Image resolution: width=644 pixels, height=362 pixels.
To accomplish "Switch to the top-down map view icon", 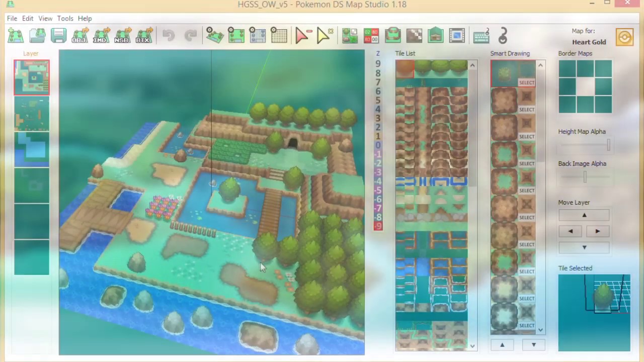I will coord(236,36).
